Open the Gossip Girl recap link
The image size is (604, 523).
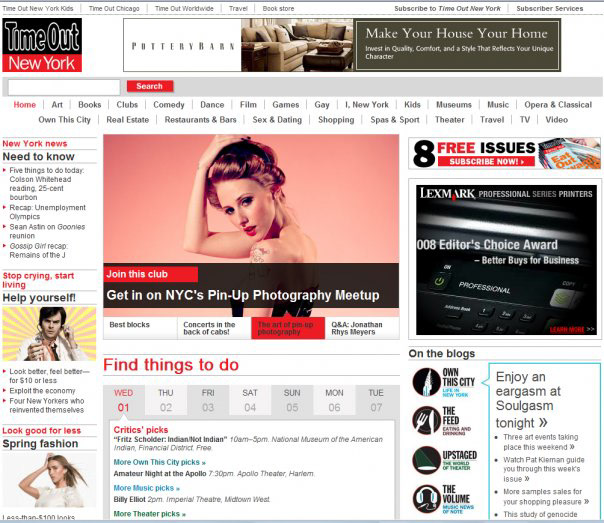(39, 251)
